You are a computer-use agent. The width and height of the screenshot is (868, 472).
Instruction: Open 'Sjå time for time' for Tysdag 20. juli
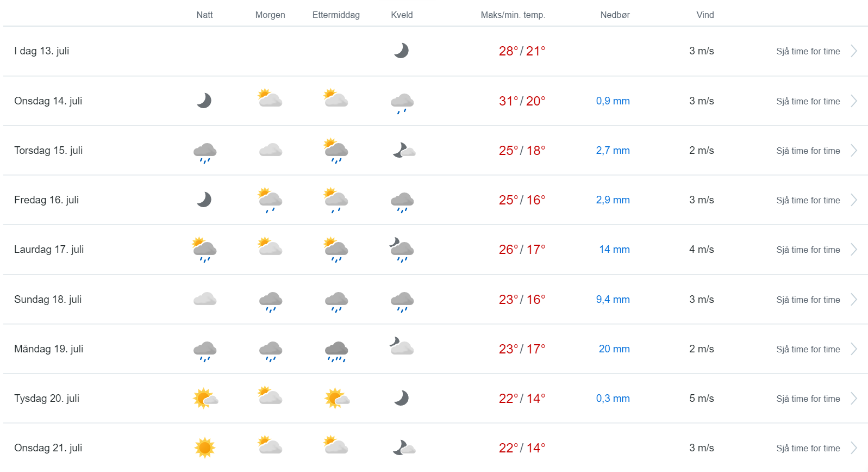808,399
